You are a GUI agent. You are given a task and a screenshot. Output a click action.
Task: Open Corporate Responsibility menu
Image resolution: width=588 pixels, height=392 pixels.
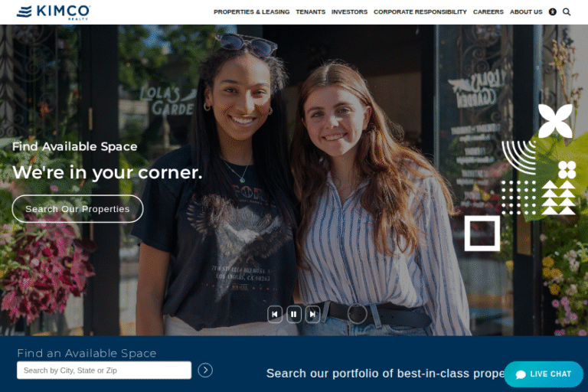(420, 12)
